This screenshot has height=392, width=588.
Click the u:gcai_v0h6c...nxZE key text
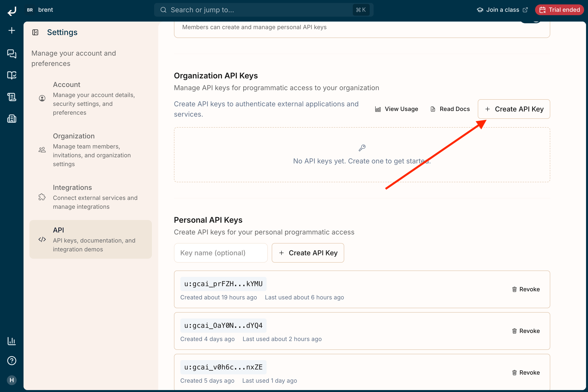click(223, 367)
